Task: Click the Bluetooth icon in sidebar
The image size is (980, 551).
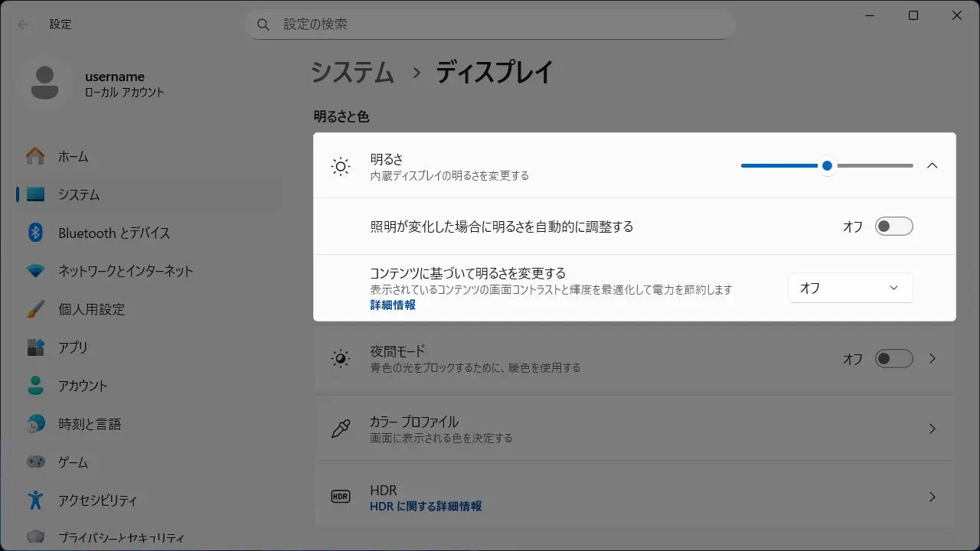Action: click(x=35, y=233)
